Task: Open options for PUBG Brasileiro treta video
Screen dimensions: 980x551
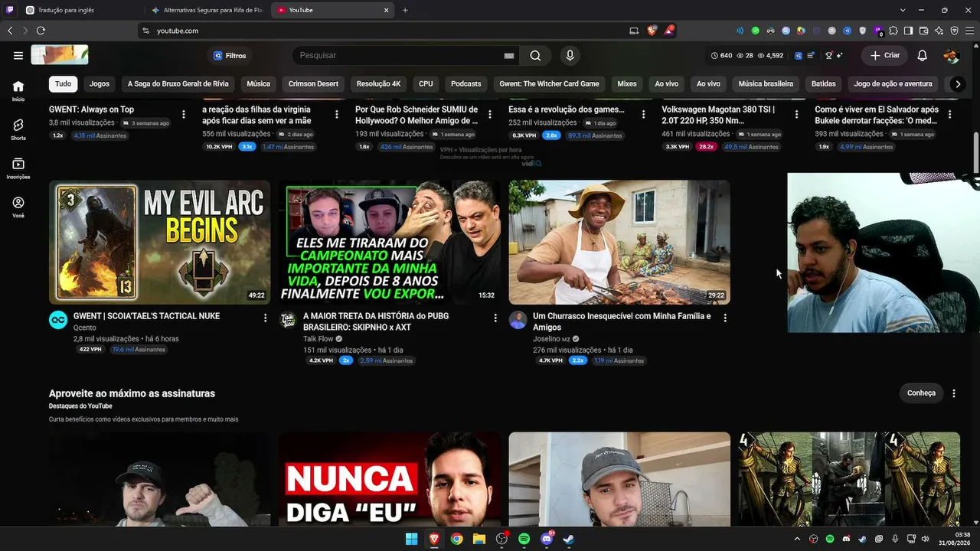Action: pyautogui.click(x=495, y=318)
